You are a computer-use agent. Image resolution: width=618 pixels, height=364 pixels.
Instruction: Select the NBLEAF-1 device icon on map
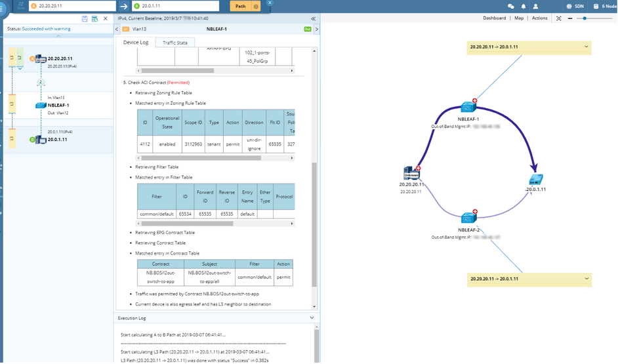[468, 107]
